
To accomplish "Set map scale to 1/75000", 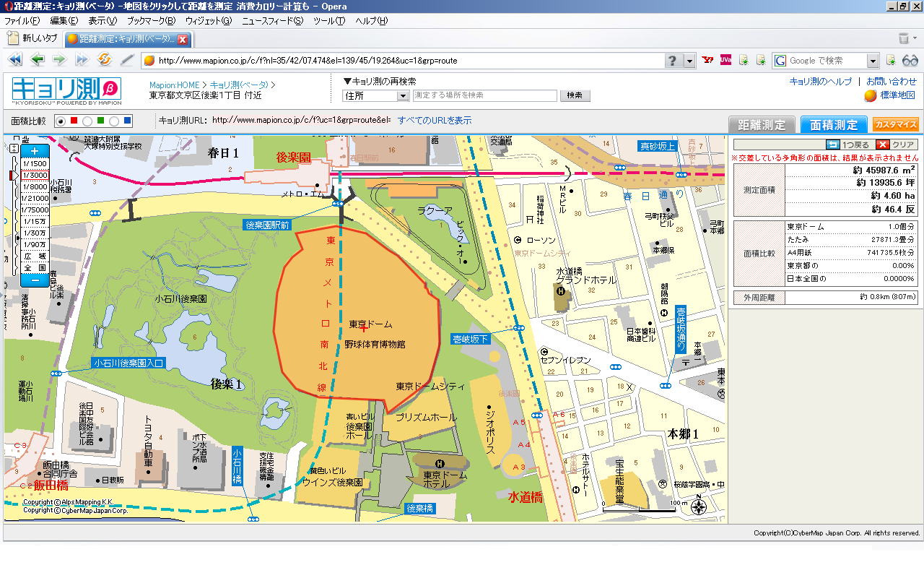I will click(x=34, y=210).
